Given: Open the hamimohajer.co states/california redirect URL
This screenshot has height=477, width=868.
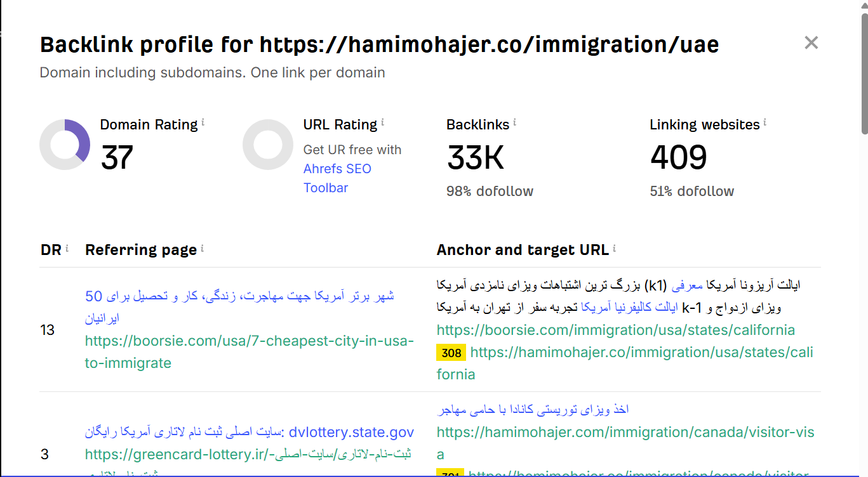Looking at the screenshot, I should coord(641,353).
